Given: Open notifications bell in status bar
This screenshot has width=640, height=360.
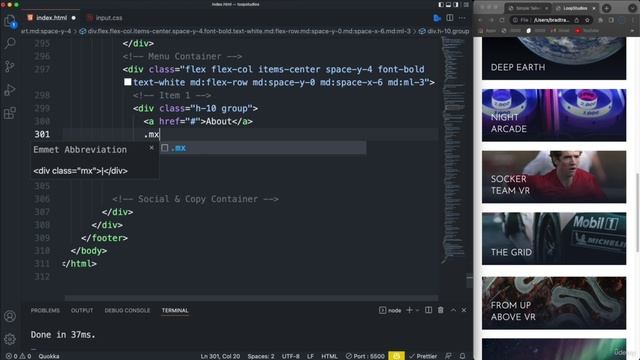Looking at the screenshot, I should [x=462, y=356].
